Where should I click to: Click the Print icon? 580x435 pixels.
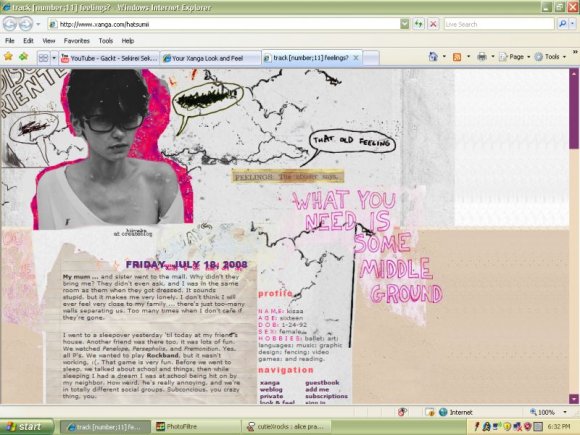[482, 57]
